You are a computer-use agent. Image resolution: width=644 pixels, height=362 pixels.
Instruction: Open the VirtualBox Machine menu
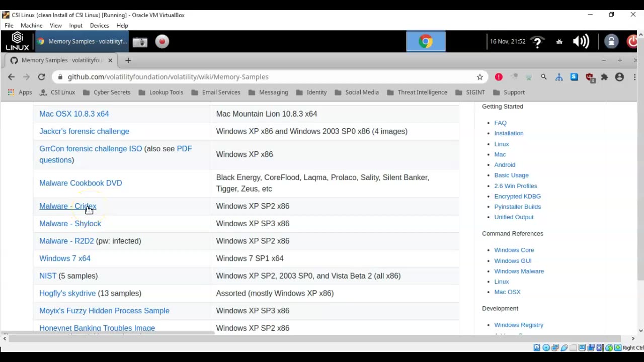31,26
